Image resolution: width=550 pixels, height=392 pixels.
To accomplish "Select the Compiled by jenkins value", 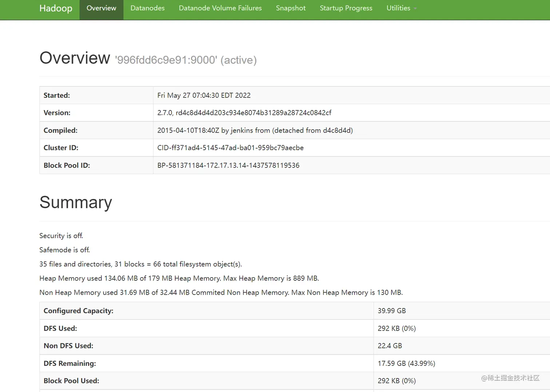I will 255,130.
